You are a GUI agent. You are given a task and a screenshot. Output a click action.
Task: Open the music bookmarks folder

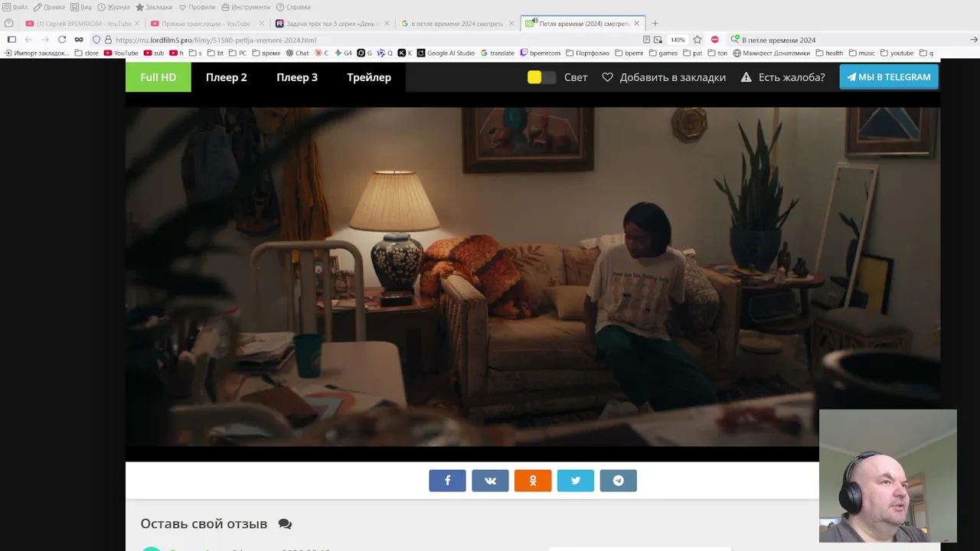point(861,54)
